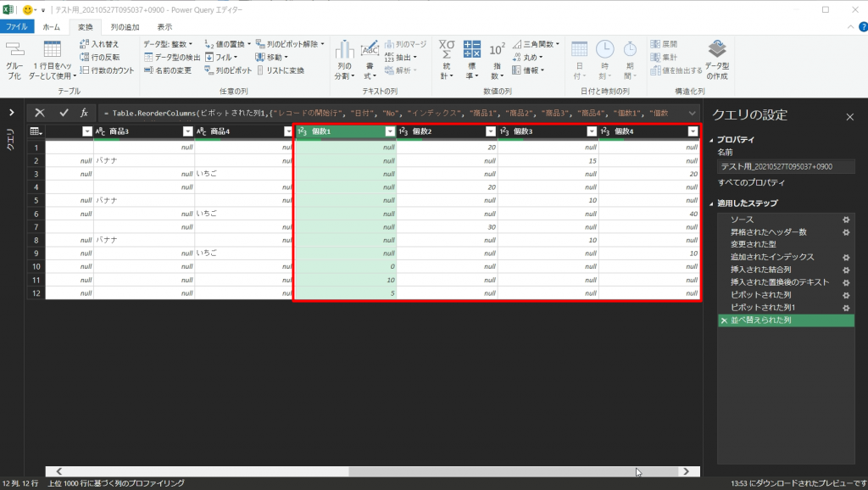Click the horizontal scrollbar thumb
Screen dimensions: 868x490
coord(492,471)
